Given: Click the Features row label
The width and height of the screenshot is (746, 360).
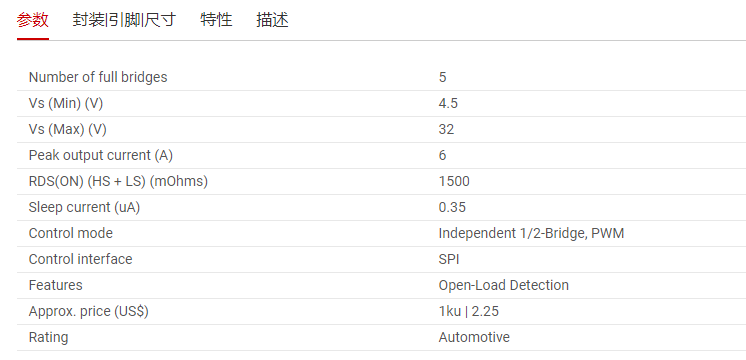Looking at the screenshot, I should [x=55, y=285].
